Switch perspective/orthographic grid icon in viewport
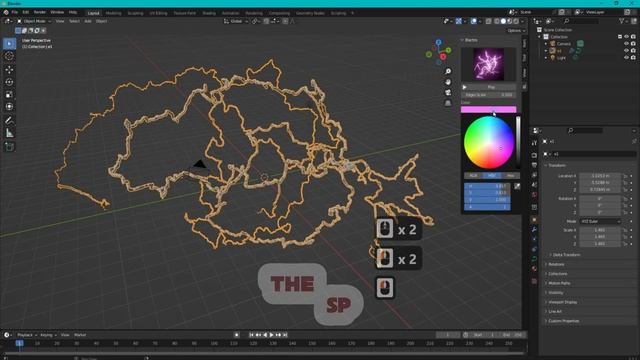This screenshot has height=360, width=640. pyautogui.click(x=448, y=103)
